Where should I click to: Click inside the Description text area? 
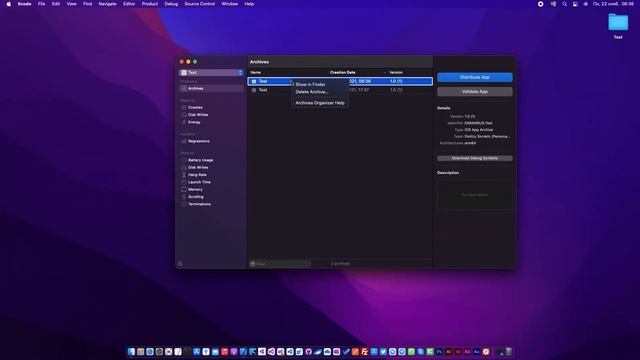click(x=475, y=195)
